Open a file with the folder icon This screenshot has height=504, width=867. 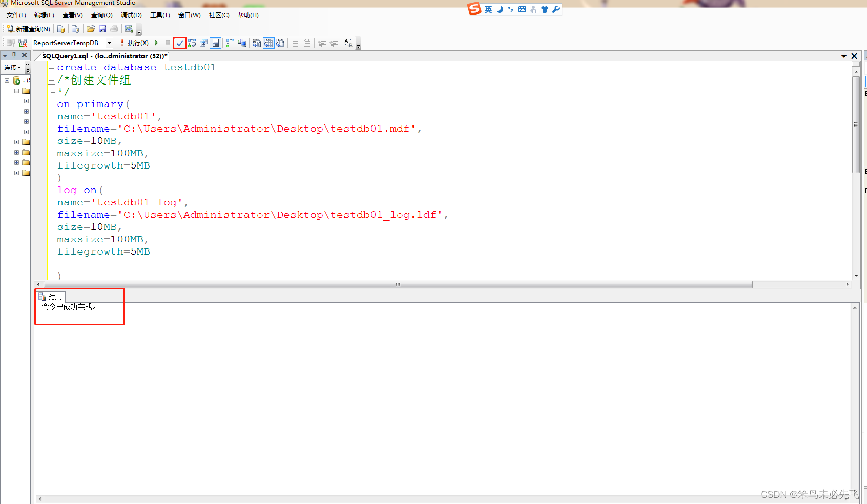(91, 29)
